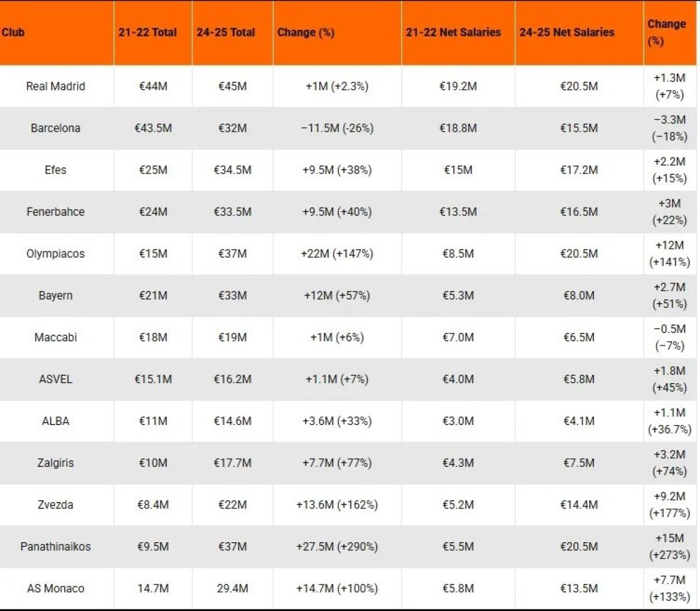Click the Club column header

pyautogui.click(x=13, y=32)
